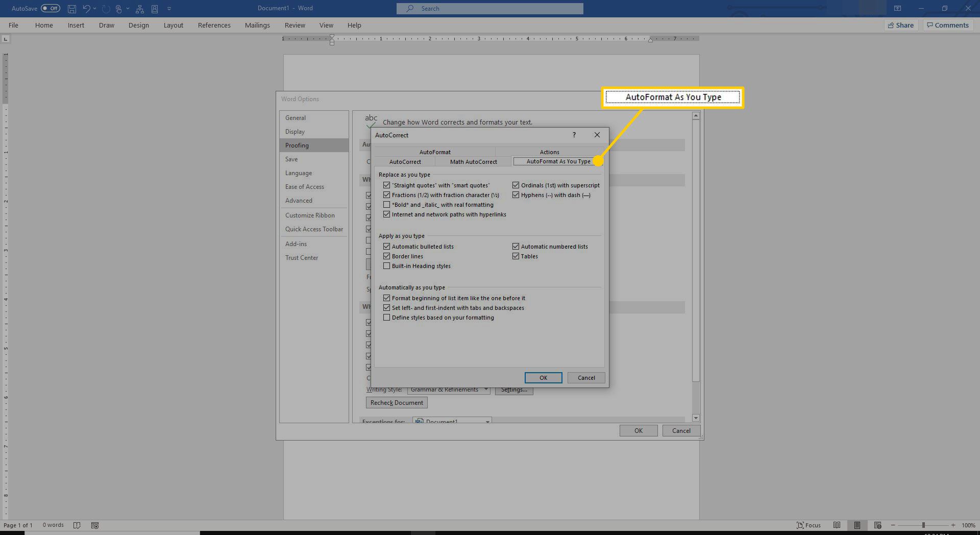The width and height of the screenshot is (980, 535).
Task: Switch to the AutoCorrect tab
Action: [405, 162]
